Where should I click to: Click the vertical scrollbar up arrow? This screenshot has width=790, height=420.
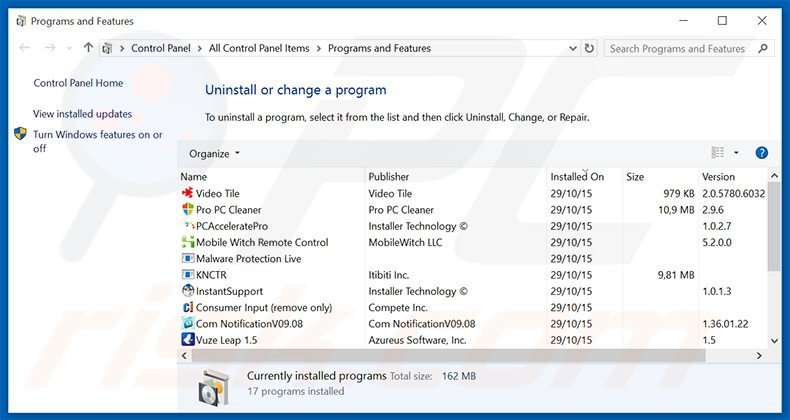point(774,176)
